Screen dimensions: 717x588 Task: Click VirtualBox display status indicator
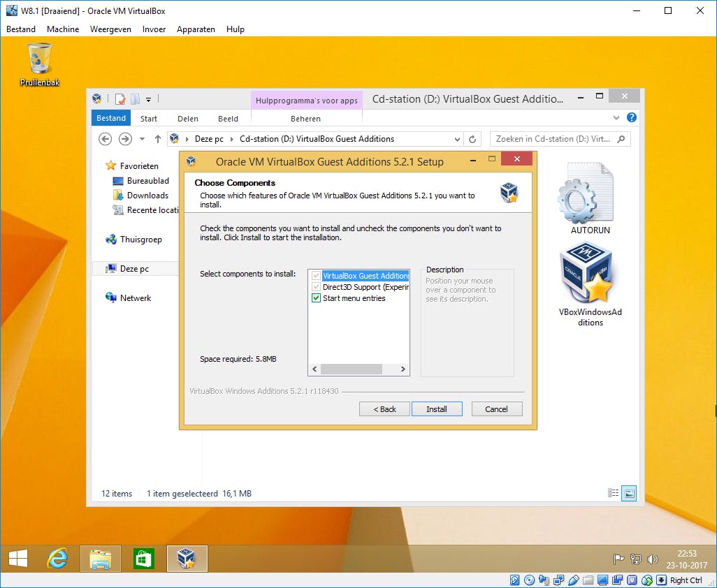click(x=602, y=580)
